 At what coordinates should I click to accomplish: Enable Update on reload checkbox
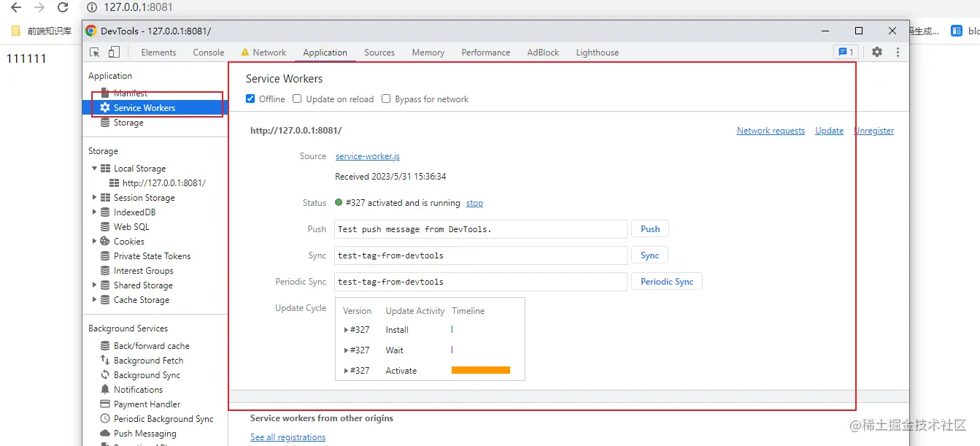297,99
